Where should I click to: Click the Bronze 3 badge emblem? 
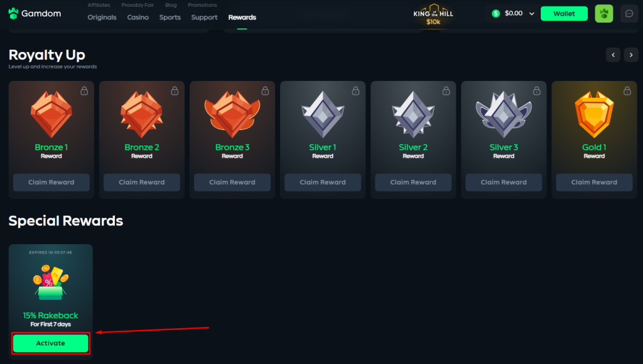click(232, 114)
